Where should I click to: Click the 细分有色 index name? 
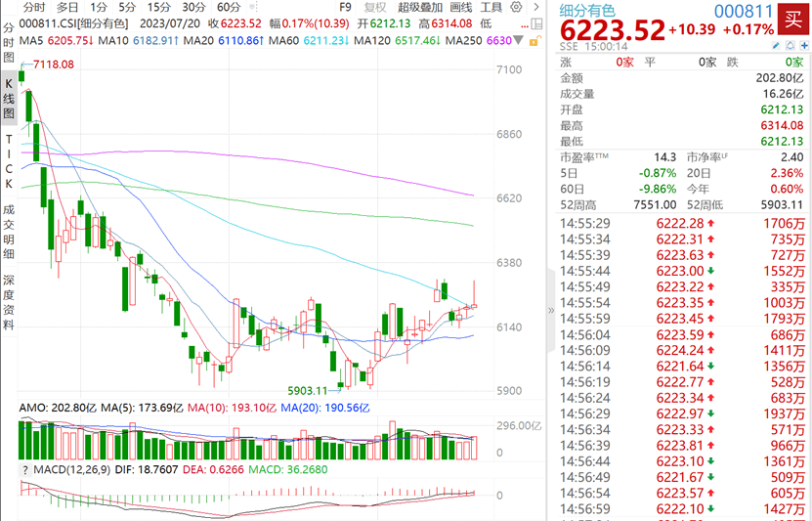click(x=586, y=11)
